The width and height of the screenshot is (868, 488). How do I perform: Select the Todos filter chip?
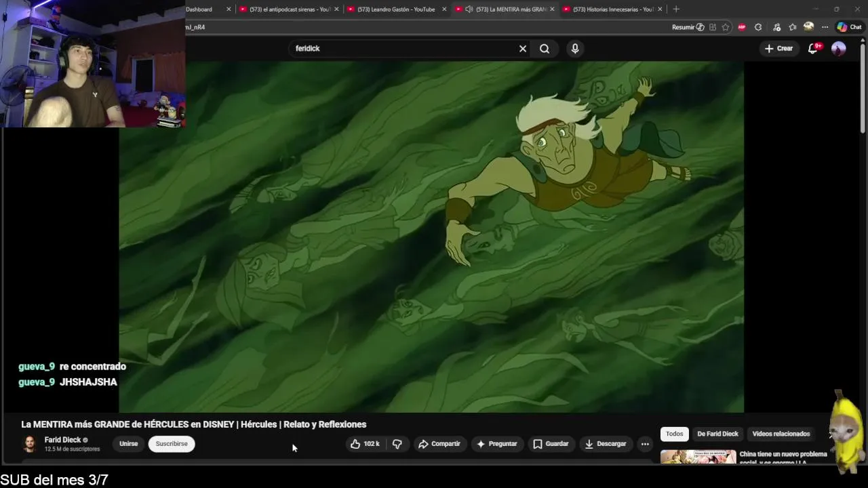pyautogui.click(x=675, y=434)
